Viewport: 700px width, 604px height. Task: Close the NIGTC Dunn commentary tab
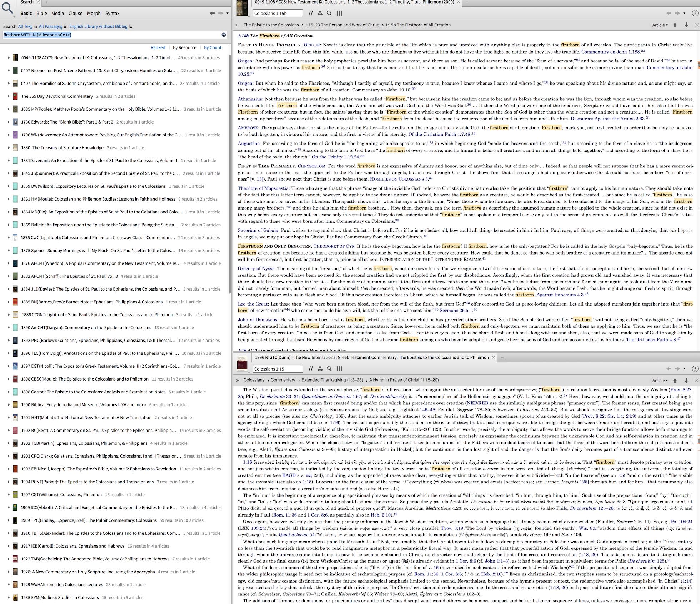point(494,357)
